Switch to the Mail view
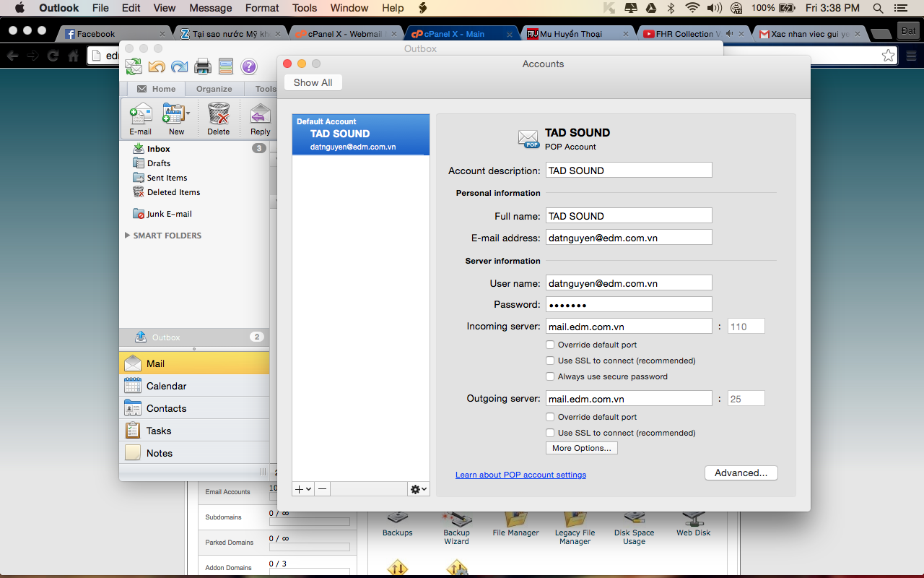 click(x=194, y=363)
